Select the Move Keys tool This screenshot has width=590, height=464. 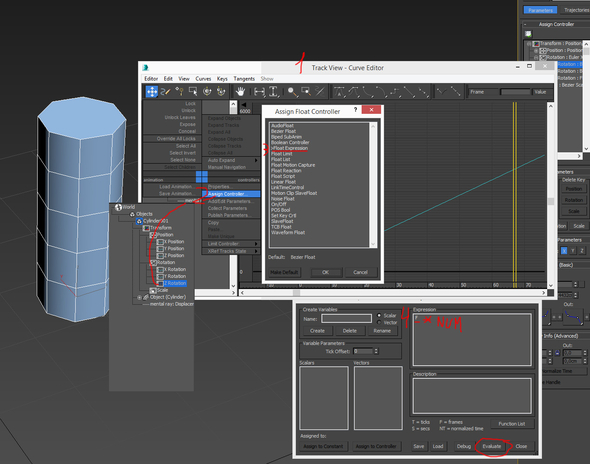[x=152, y=91]
